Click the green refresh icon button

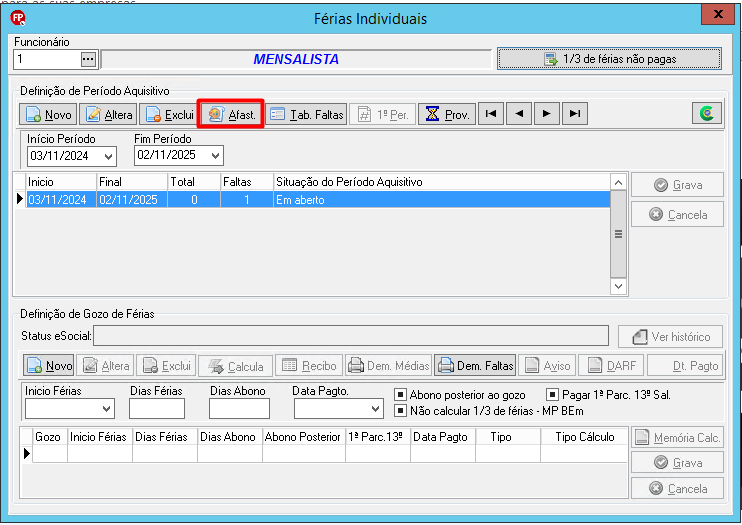tap(707, 114)
